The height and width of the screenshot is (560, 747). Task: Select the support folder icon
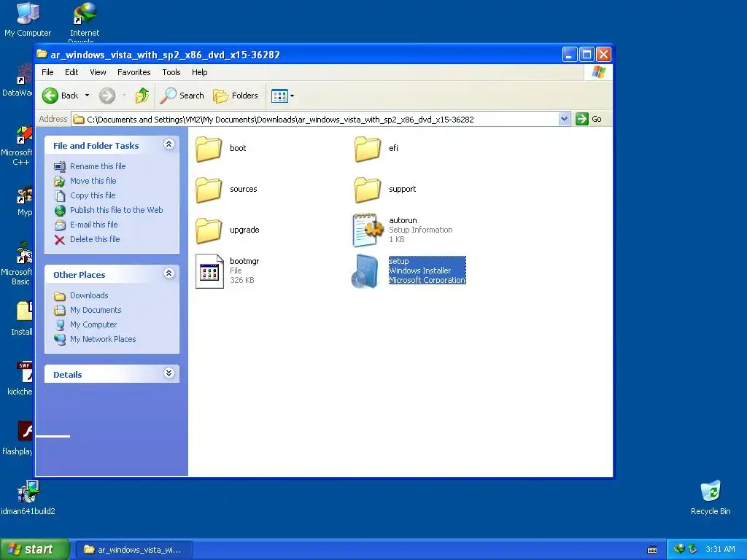pyautogui.click(x=368, y=190)
